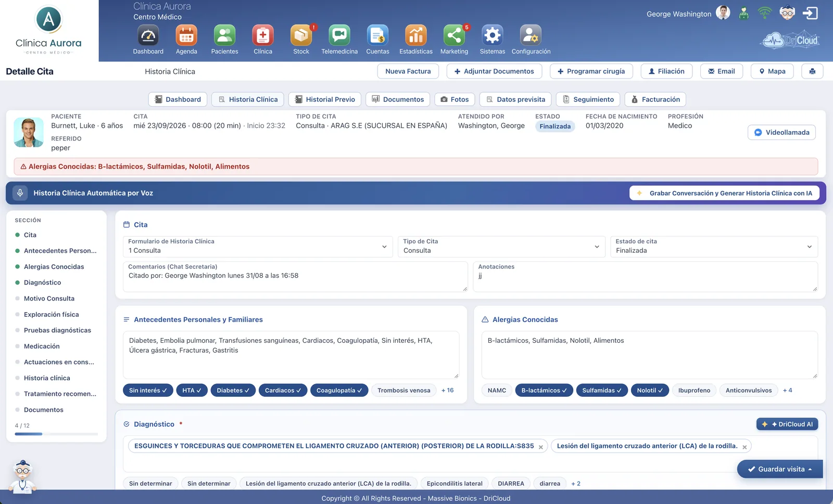The image size is (833, 504).
Task: Open the Estado de cita dropdown
Action: [x=714, y=247]
